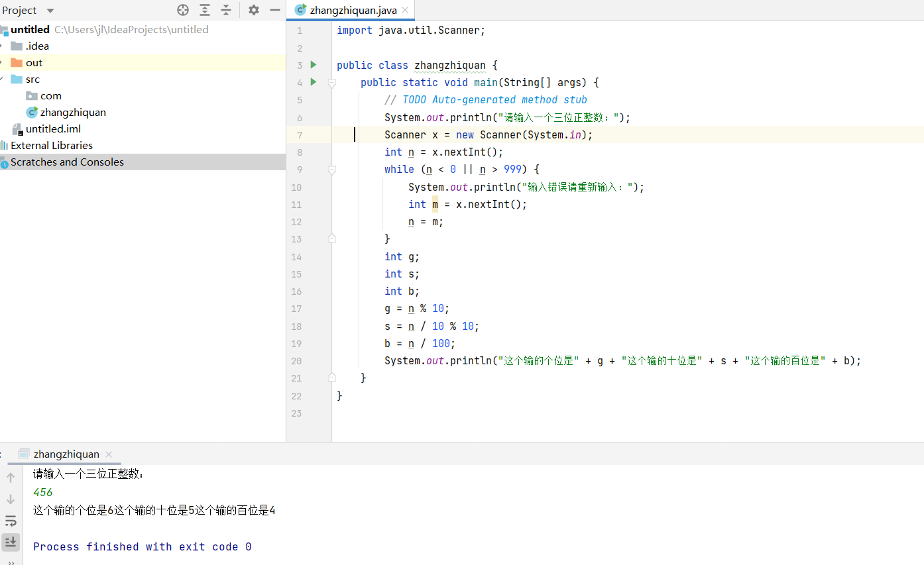Screen dimensions: 924x565
Task: Show more console toolbar actions chevron
Action: click(x=11, y=561)
